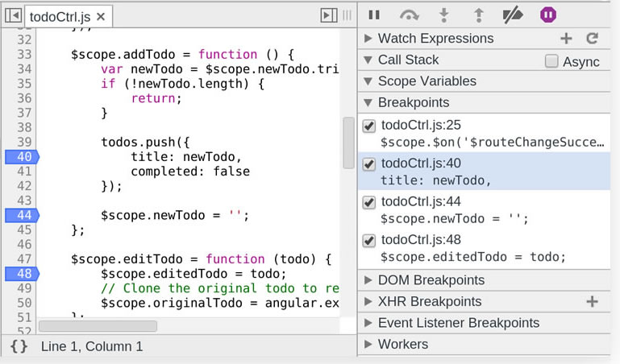Select the todoCtrl.js file tab

coord(60,17)
